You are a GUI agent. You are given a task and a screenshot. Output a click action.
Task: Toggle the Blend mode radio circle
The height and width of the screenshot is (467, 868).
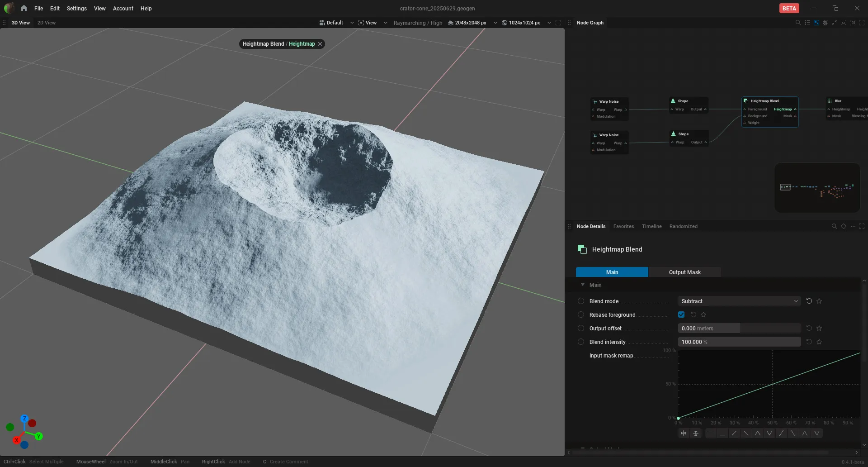tap(581, 301)
